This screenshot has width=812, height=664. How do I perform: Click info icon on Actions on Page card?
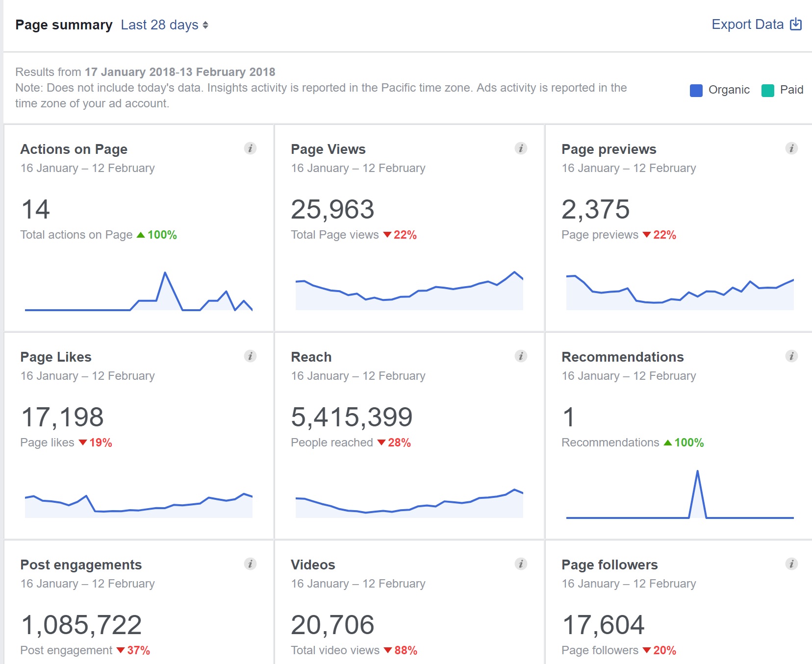(x=250, y=148)
